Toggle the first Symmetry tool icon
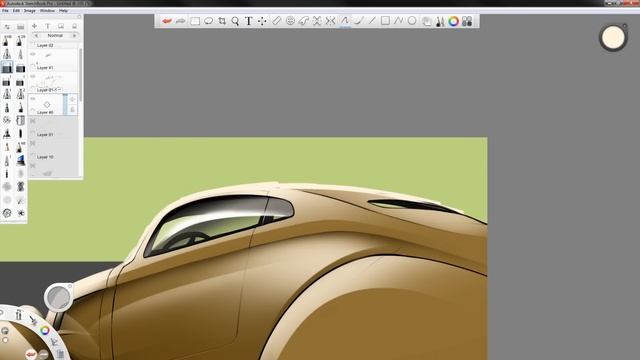Viewport: 640px width, 360px height. (x=317, y=21)
